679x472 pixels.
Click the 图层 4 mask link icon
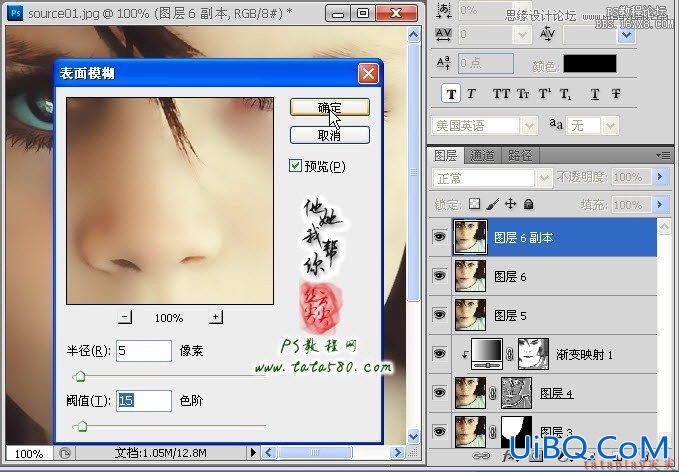click(x=493, y=393)
